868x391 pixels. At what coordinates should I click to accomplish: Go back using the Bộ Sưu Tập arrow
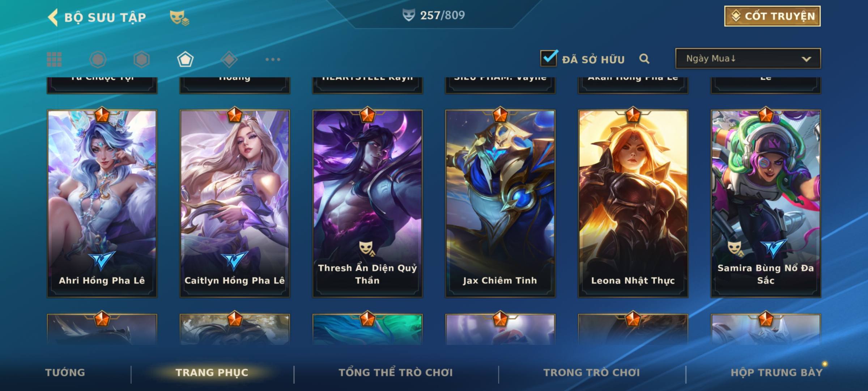[53, 17]
